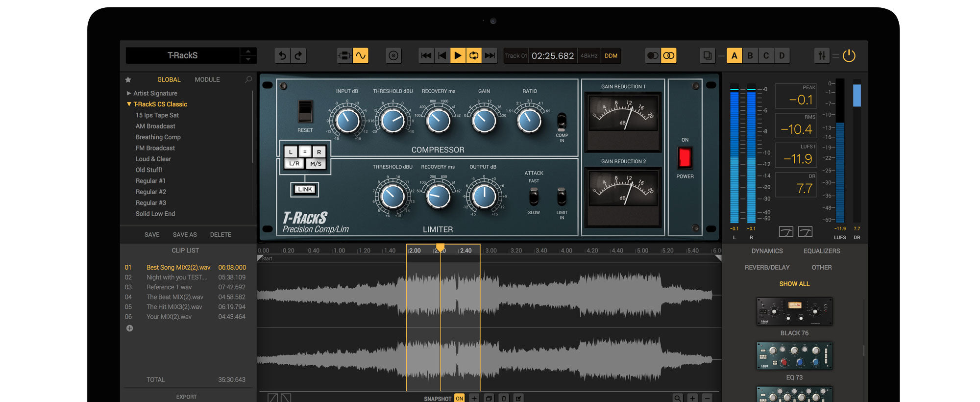
Task: Open the GLOBAL presets tab
Action: (x=169, y=79)
